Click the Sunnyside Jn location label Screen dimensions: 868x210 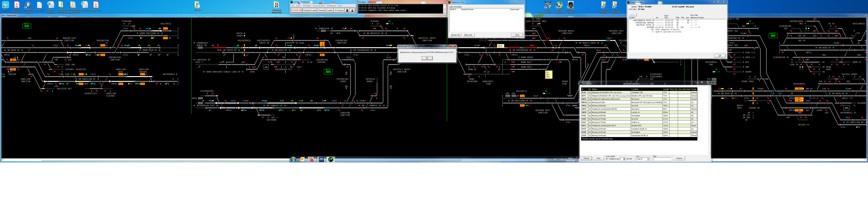click(x=325, y=29)
